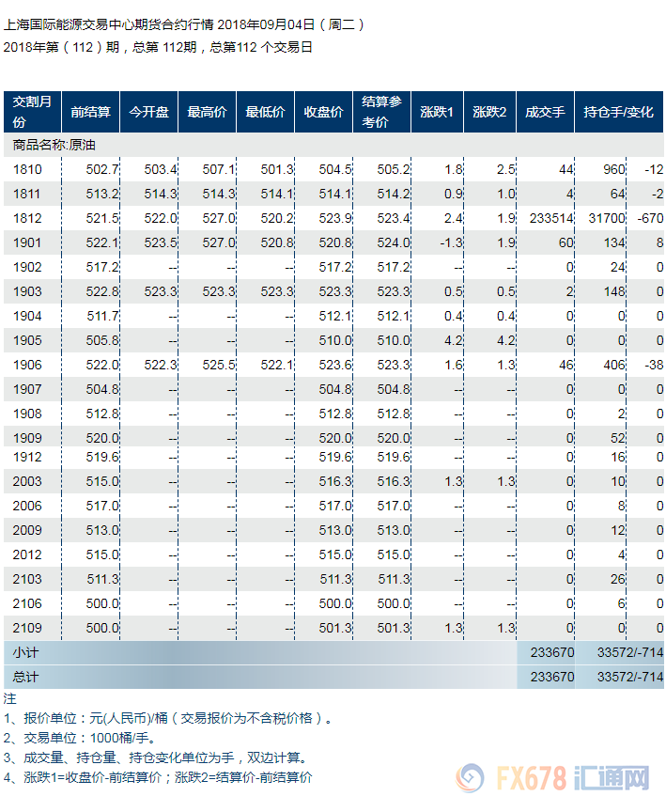The height and width of the screenshot is (812, 666).
Task: Select contract month 2103
Action: coord(27,578)
